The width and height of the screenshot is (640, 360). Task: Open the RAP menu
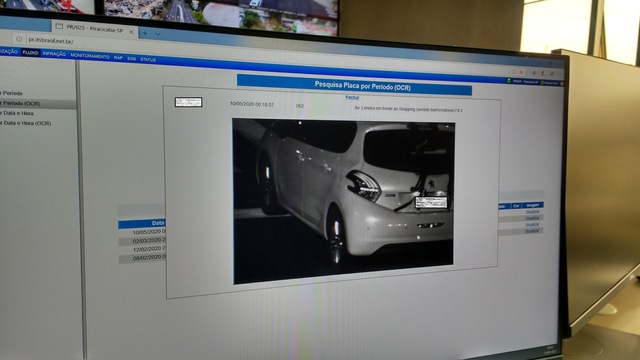pyautogui.click(x=118, y=58)
